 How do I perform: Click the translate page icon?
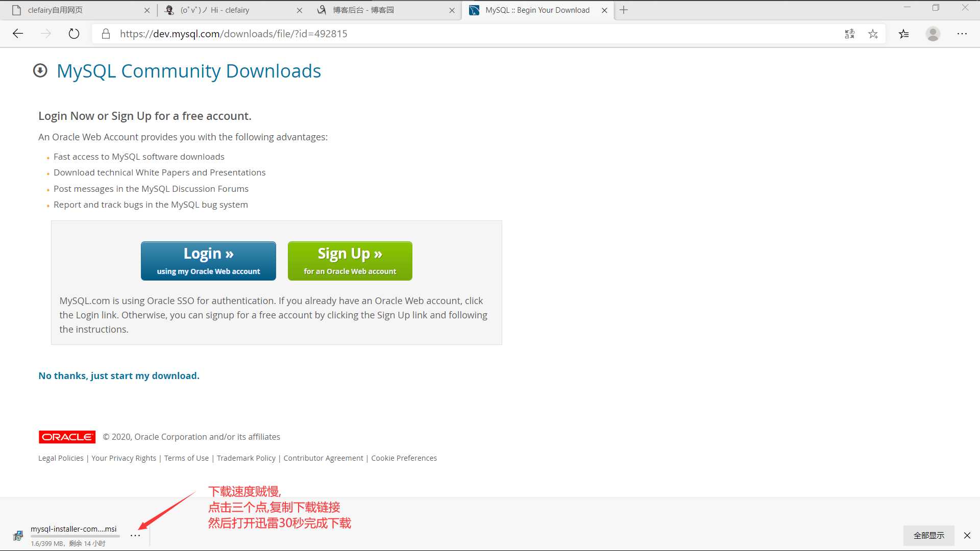point(850,34)
